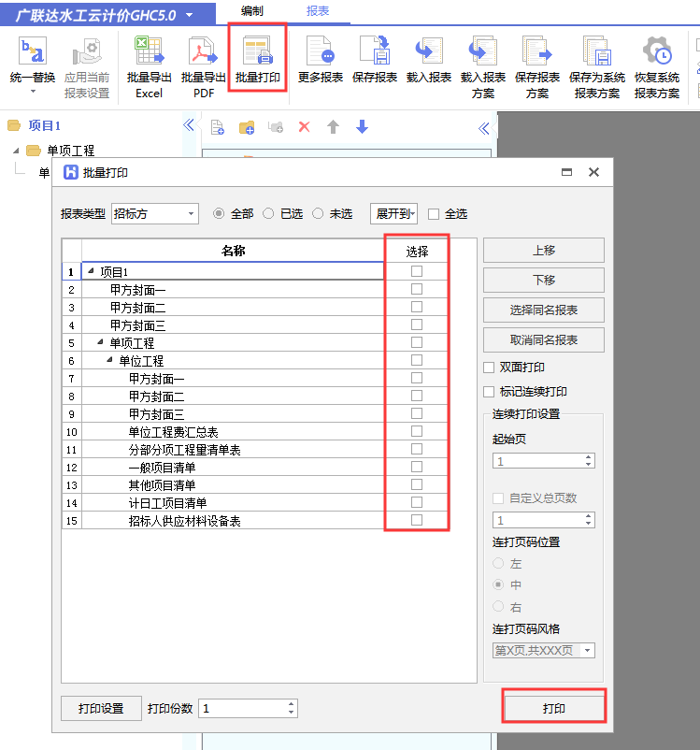Tick the 全选 checkbox

434,214
